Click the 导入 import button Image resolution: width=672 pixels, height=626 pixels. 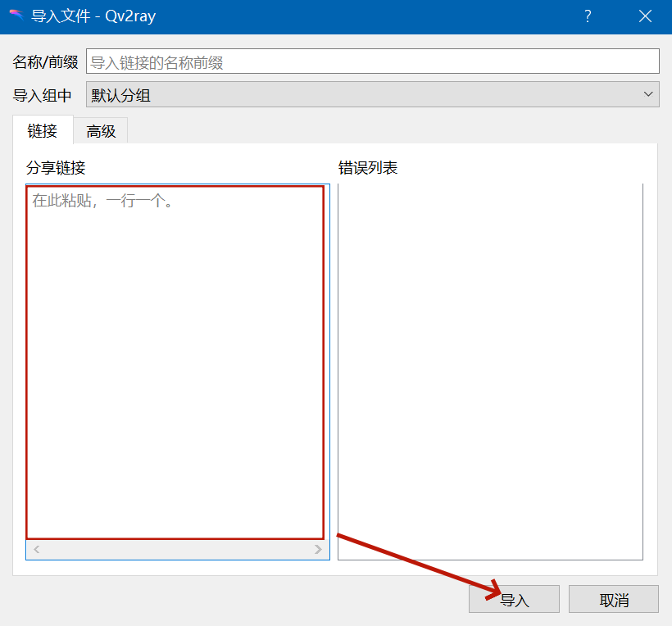(x=514, y=600)
